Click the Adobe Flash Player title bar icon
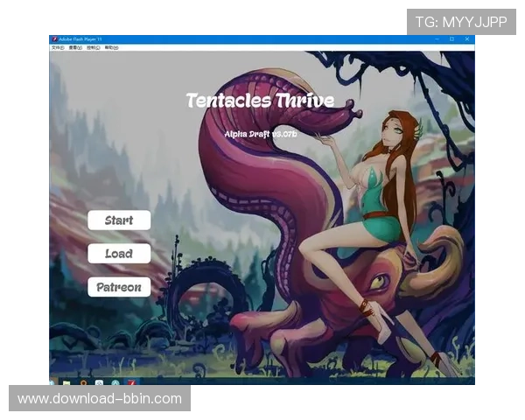 click(54, 39)
